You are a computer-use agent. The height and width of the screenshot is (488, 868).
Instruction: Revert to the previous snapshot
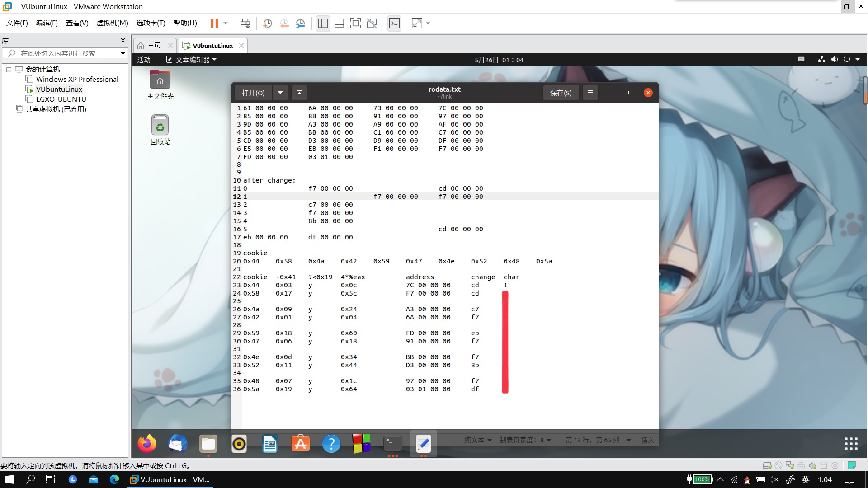284,23
